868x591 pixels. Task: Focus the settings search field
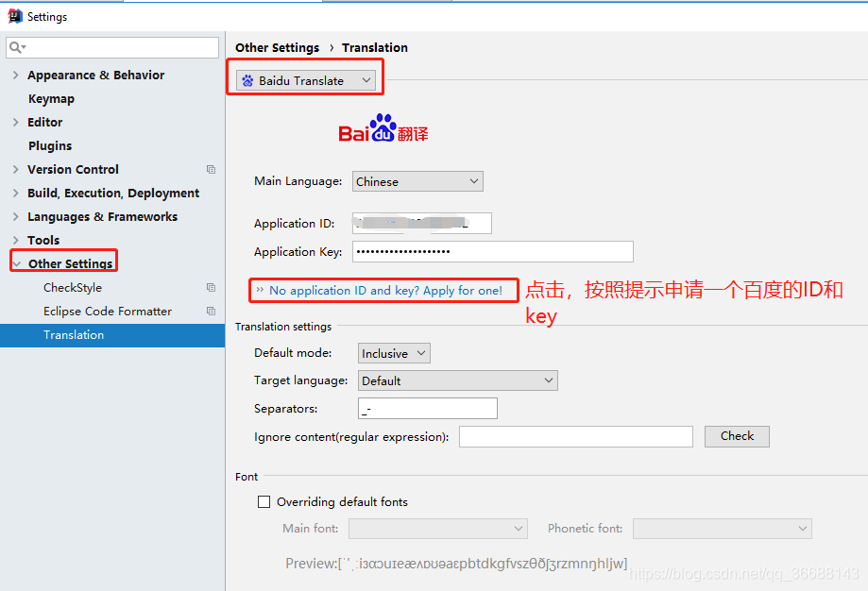pyautogui.click(x=112, y=47)
